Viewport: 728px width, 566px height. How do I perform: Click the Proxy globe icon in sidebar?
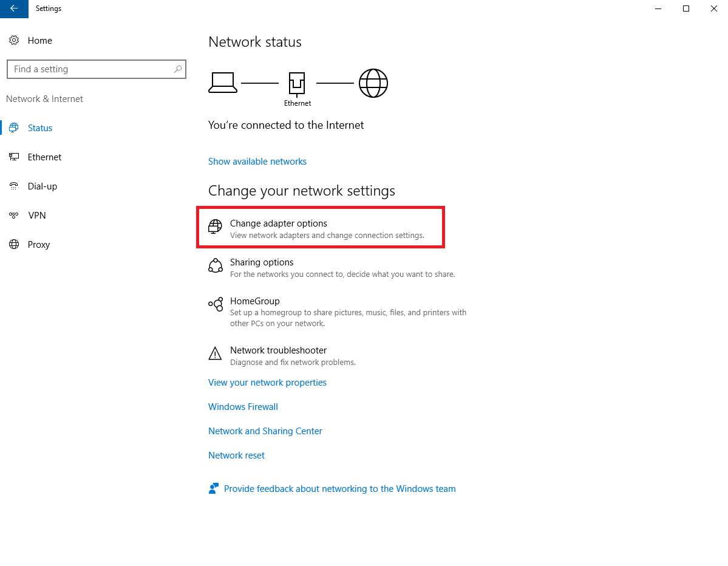point(13,244)
